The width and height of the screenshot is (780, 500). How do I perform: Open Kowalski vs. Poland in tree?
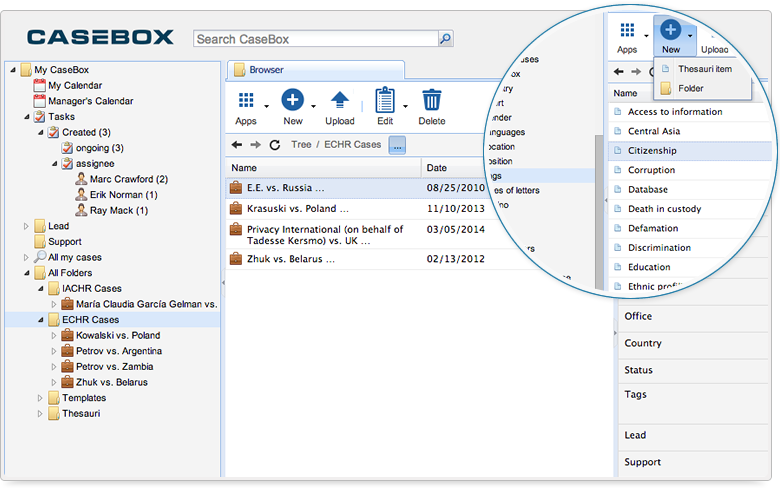(x=118, y=335)
